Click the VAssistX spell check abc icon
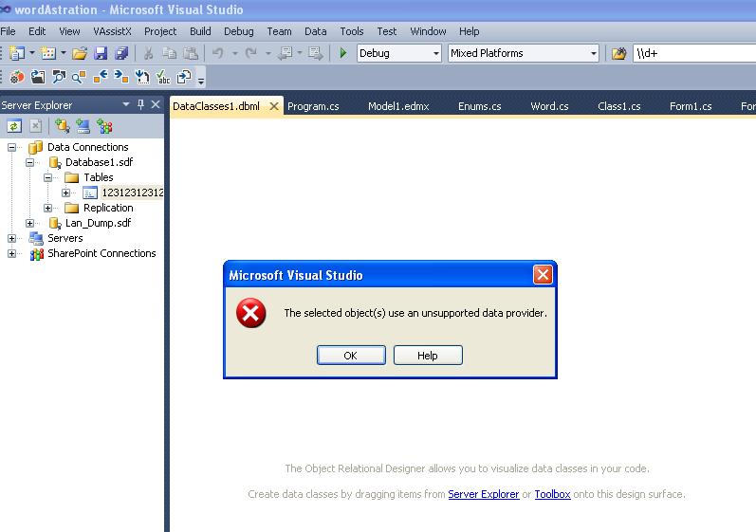 point(163,77)
